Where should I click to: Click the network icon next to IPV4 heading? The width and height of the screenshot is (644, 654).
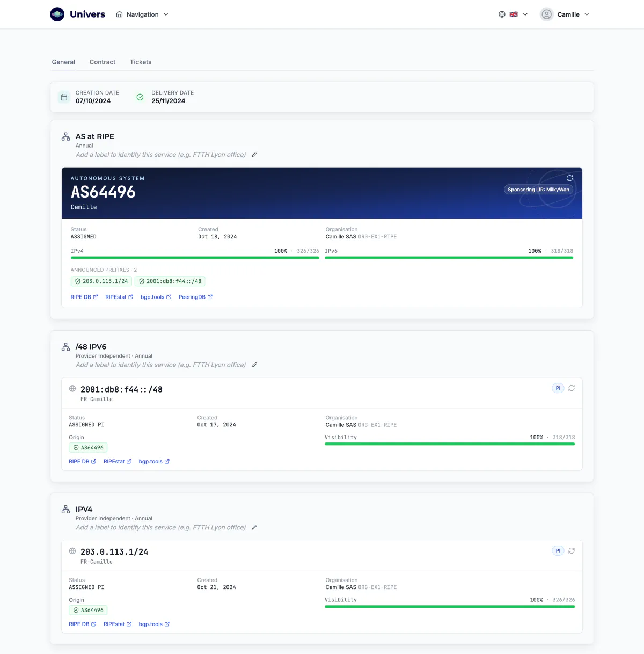(x=66, y=509)
